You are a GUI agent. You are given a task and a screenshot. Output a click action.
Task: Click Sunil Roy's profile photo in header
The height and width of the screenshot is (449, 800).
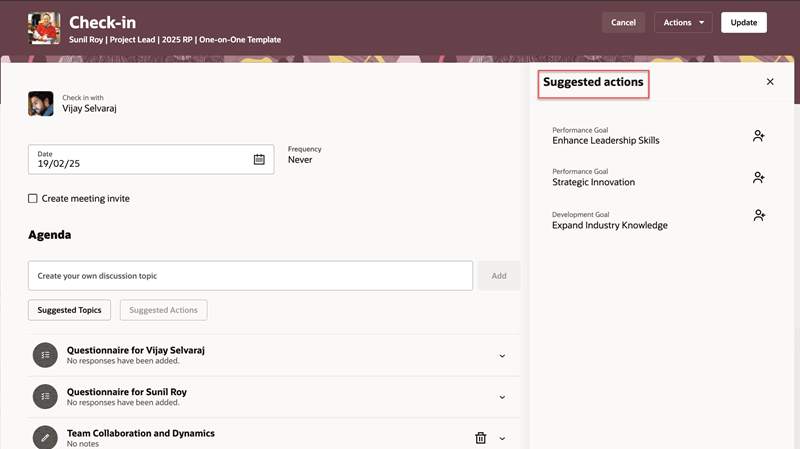[44, 28]
